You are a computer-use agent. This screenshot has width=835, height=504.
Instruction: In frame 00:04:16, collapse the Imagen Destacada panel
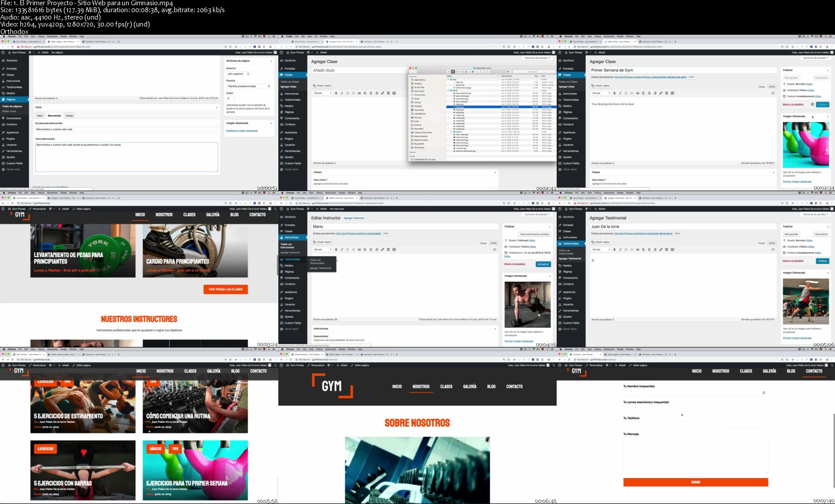point(549,276)
